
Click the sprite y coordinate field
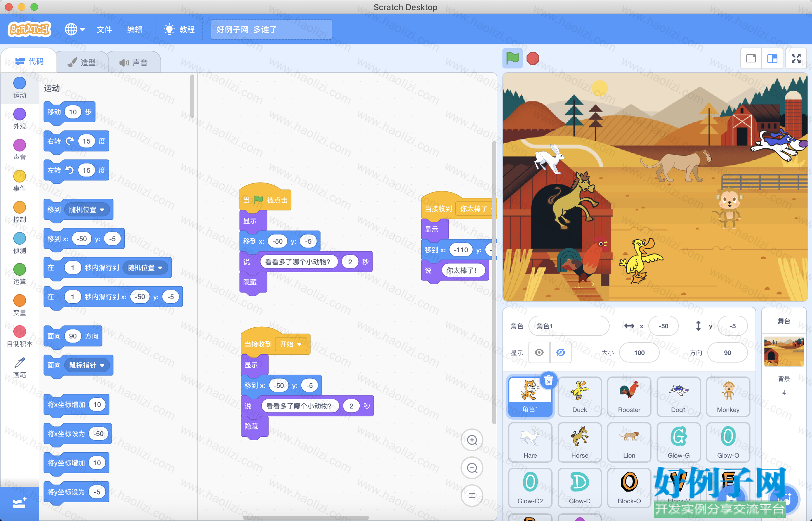click(x=732, y=326)
